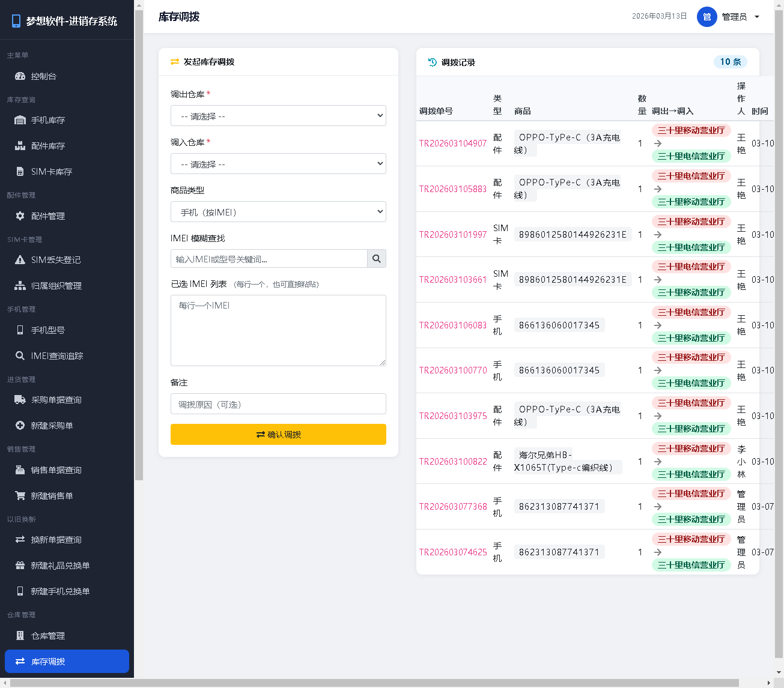This screenshot has height=688, width=784.
Task: Focus the 备注 transfer reason field
Action: pyautogui.click(x=278, y=404)
